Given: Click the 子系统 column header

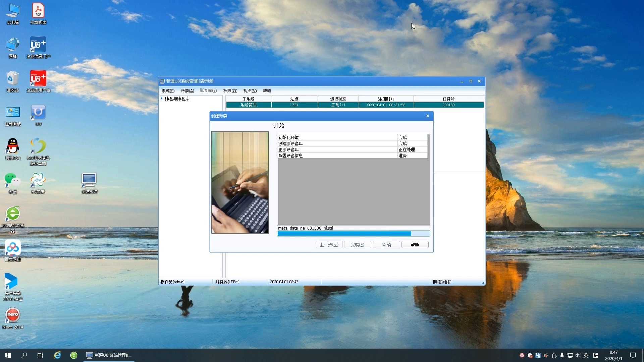Looking at the screenshot, I should (x=249, y=99).
